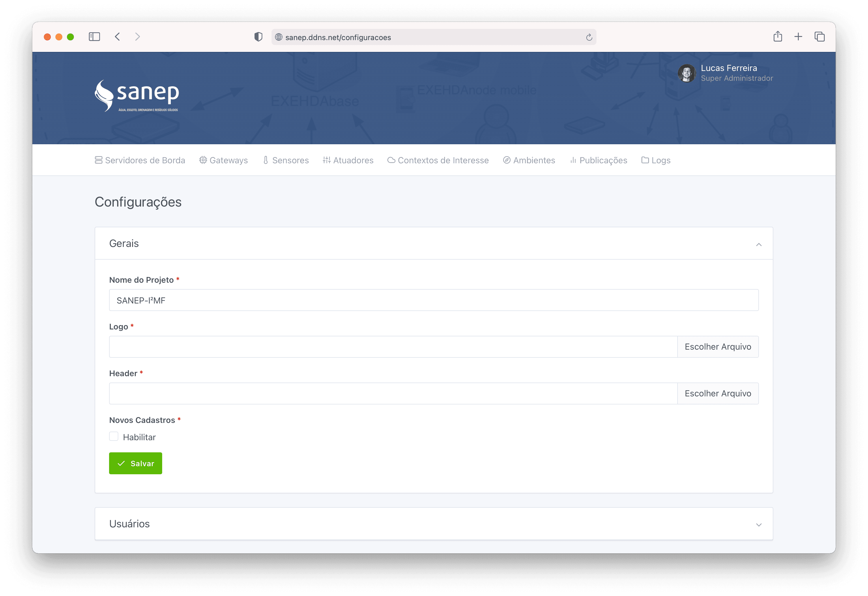The width and height of the screenshot is (868, 596).
Task: Click Escolher Arquivo for Logo
Action: (x=717, y=346)
